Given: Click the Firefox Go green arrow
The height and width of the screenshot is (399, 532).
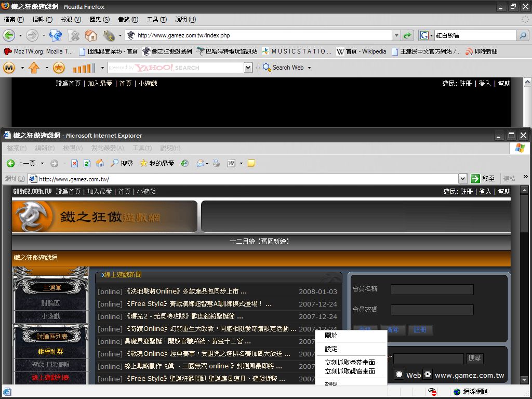Looking at the screenshot, I should coord(408,35).
